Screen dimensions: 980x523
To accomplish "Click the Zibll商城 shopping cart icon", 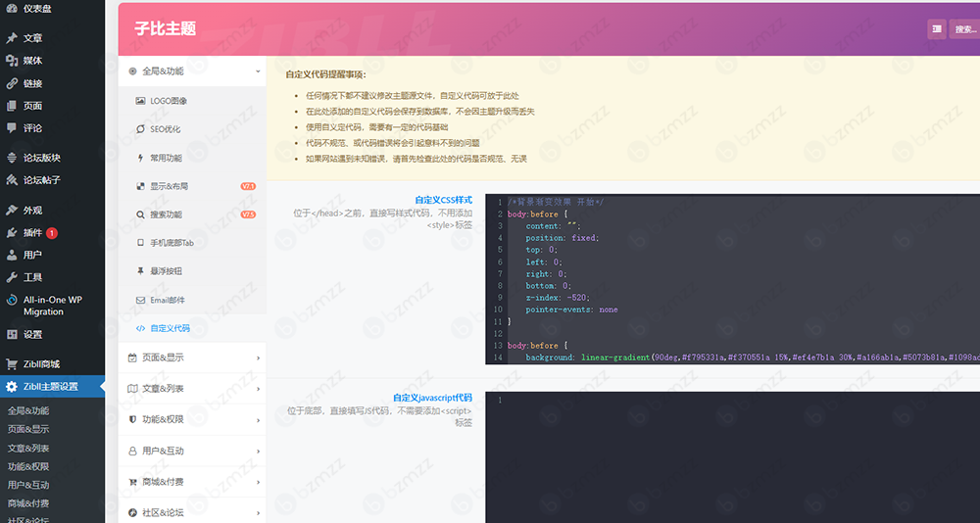I will 11,363.
